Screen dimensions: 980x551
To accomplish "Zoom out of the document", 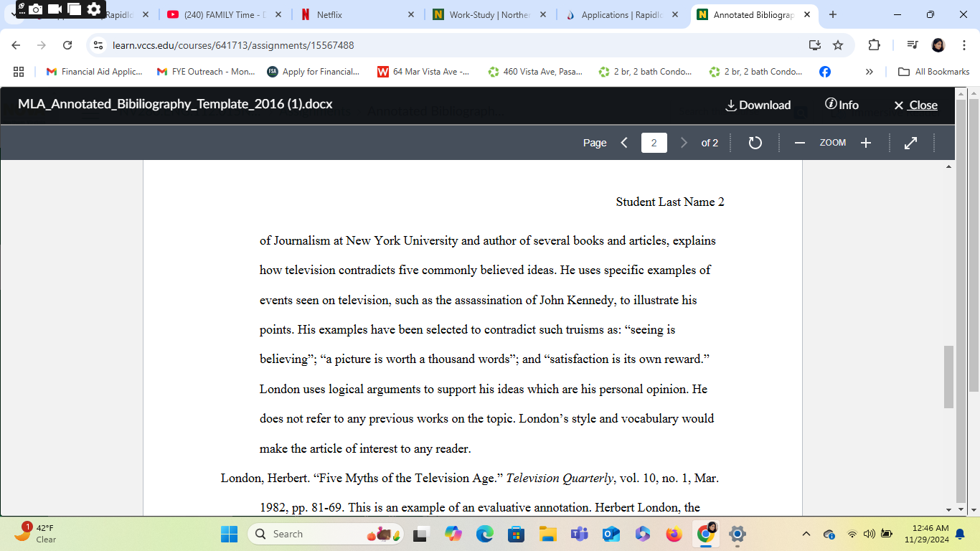I will 800,142.
